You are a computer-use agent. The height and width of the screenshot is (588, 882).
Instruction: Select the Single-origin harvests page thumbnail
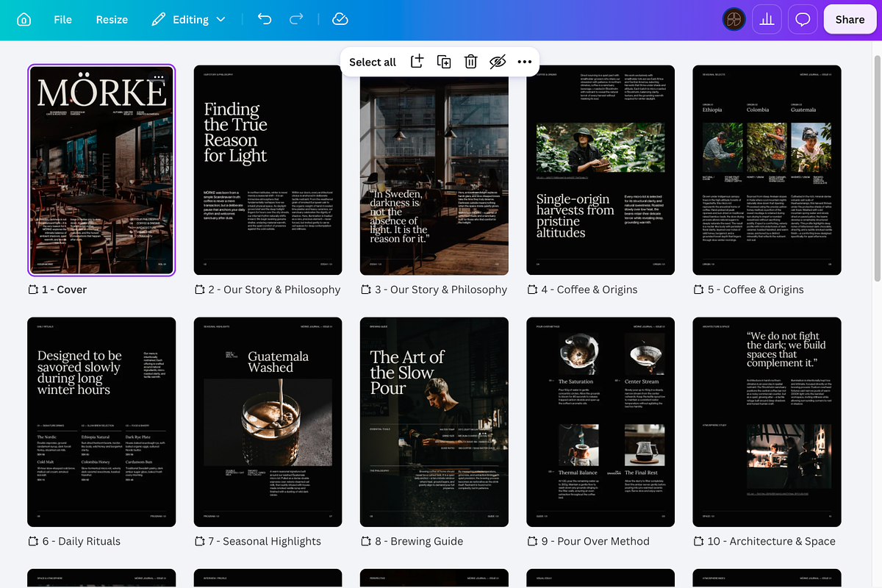tap(600, 170)
